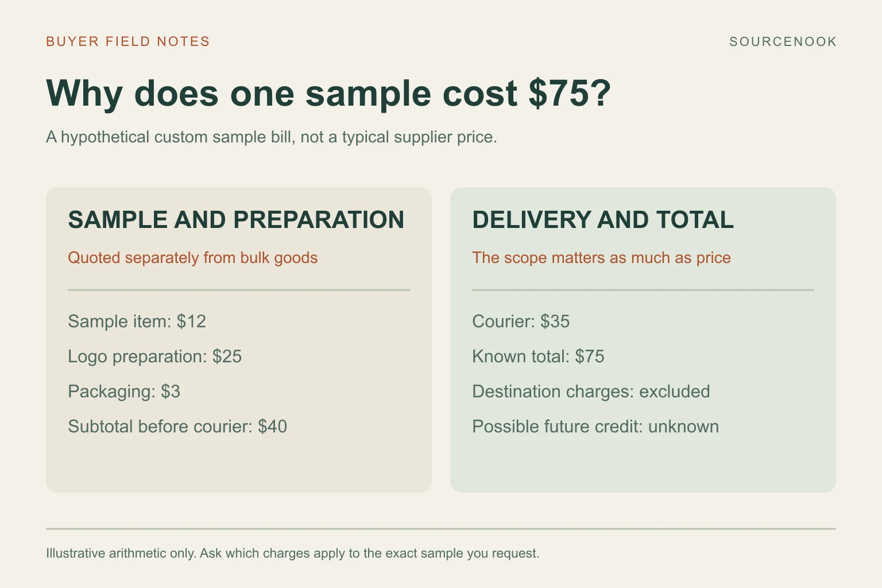This screenshot has height=588, width=882.
Task: Click the BUYER FIELD NOTES label
Action: coord(127,41)
